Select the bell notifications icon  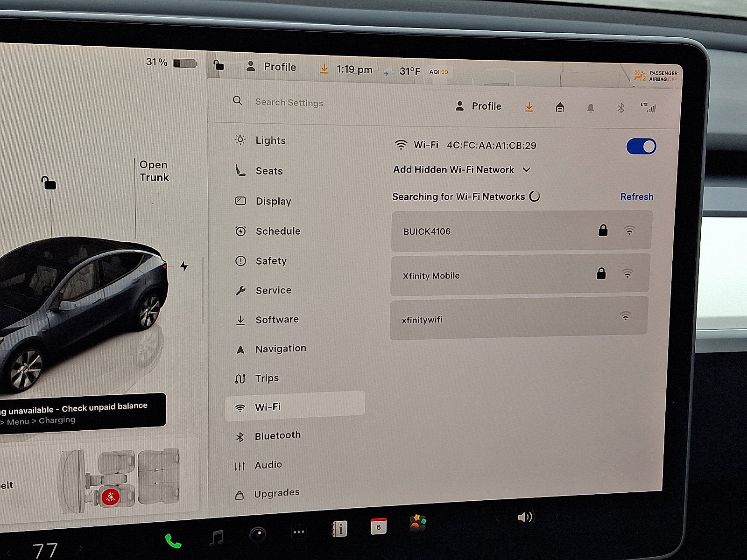pyautogui.click(x=590, y=108)
